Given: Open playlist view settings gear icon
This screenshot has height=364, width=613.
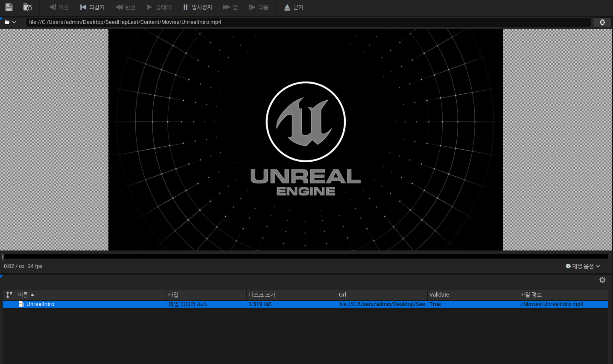Looking at the screenshot, I should tap(602, 280).
